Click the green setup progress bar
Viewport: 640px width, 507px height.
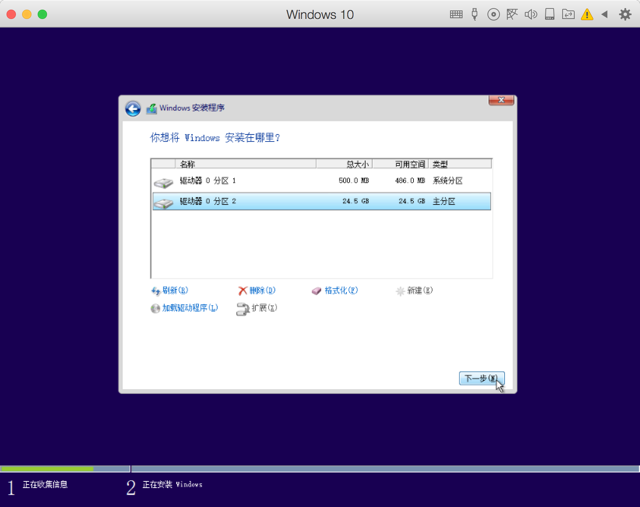(47, 469)
